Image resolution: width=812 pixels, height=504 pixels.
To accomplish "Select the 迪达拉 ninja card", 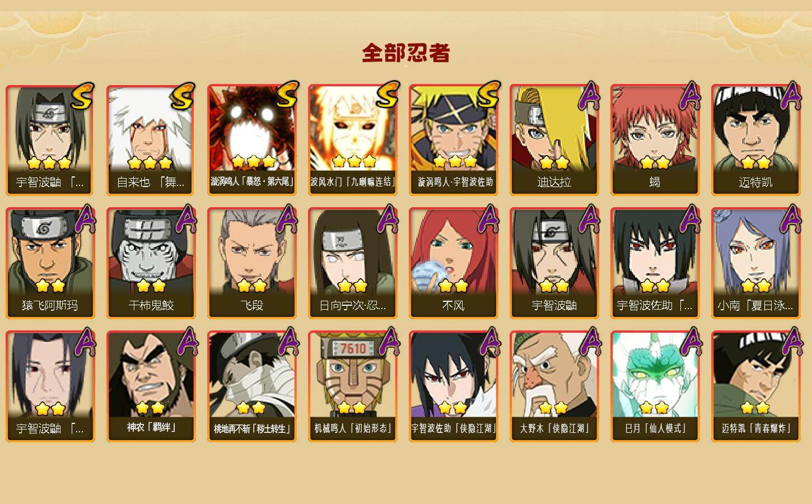I will point(554,140).
